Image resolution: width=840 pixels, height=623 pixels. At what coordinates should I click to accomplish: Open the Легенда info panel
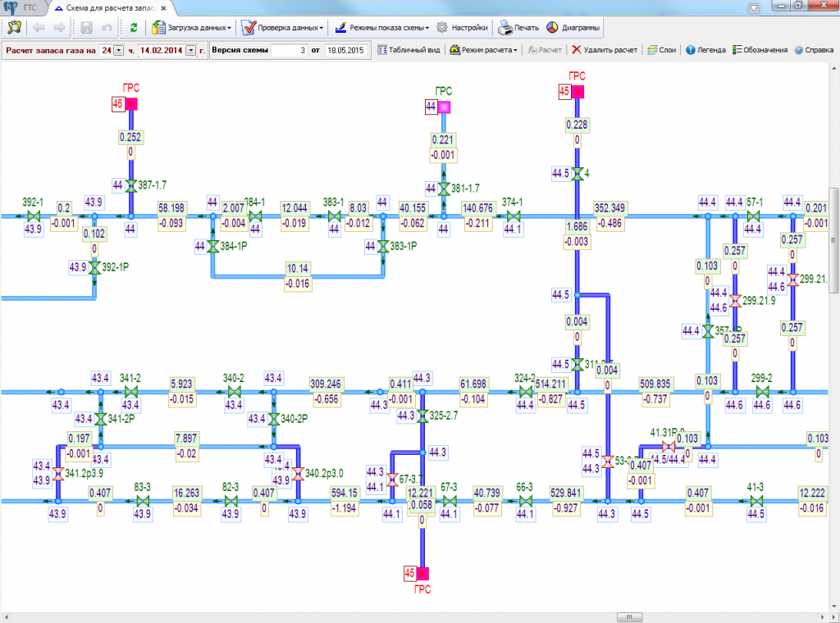tap(705, 50)
